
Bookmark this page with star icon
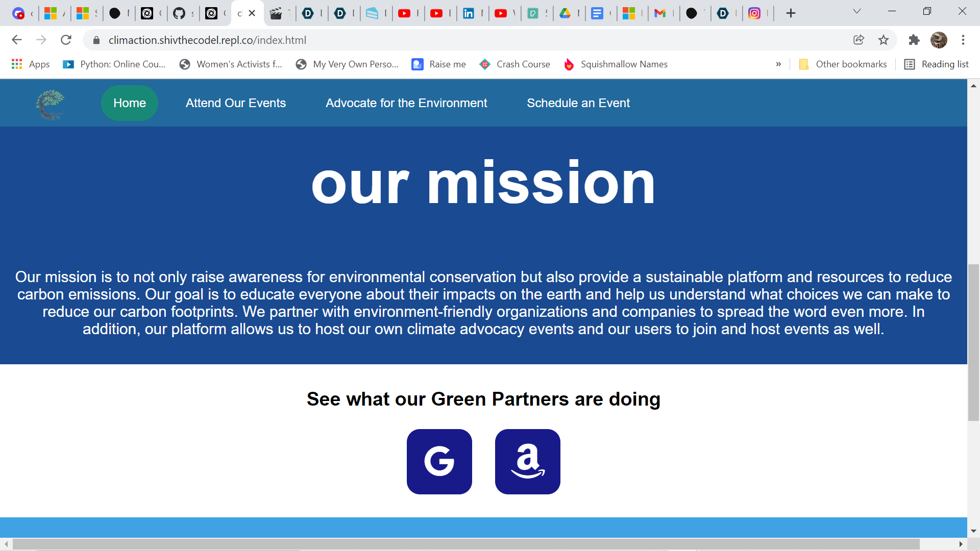[x=884, y=40]
